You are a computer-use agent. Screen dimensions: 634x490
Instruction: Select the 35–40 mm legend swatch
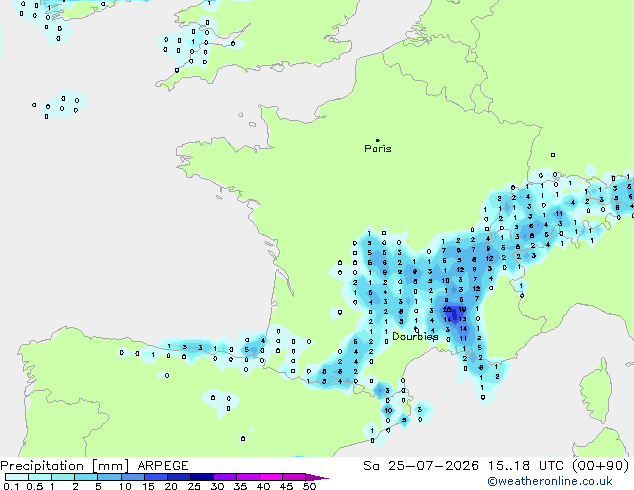pos(248,477)
